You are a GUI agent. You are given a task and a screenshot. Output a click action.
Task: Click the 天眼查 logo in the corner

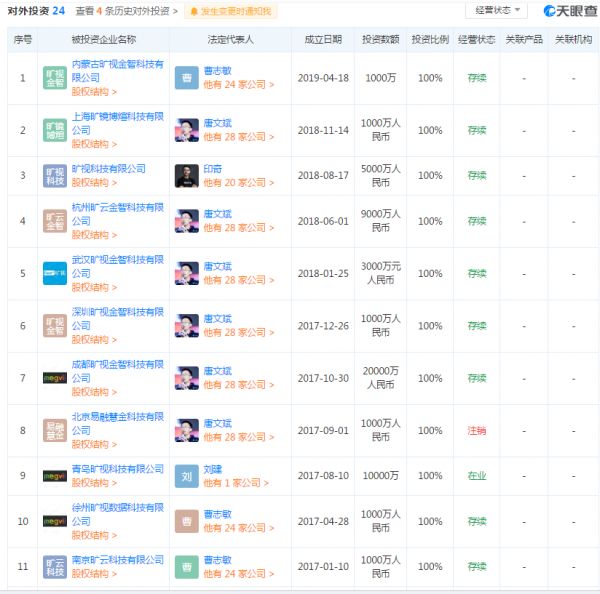click(x=569, y=11)
